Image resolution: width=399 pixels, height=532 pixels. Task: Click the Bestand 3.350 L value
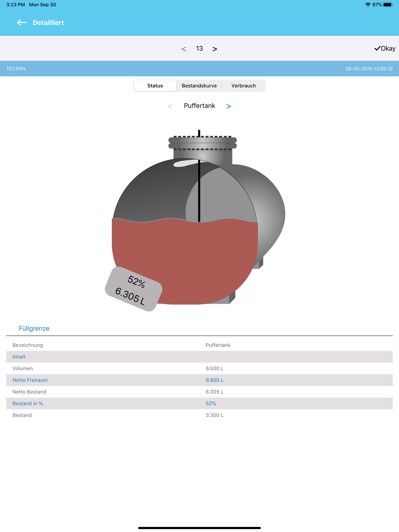pyautogui.click(x=215, y=415)
